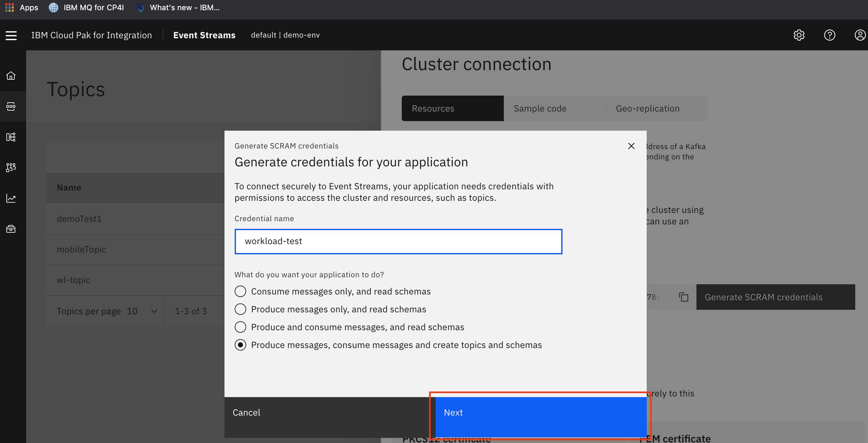Open the user profile icon
This screenshot has width=868, height=443.
click(860, 35)
